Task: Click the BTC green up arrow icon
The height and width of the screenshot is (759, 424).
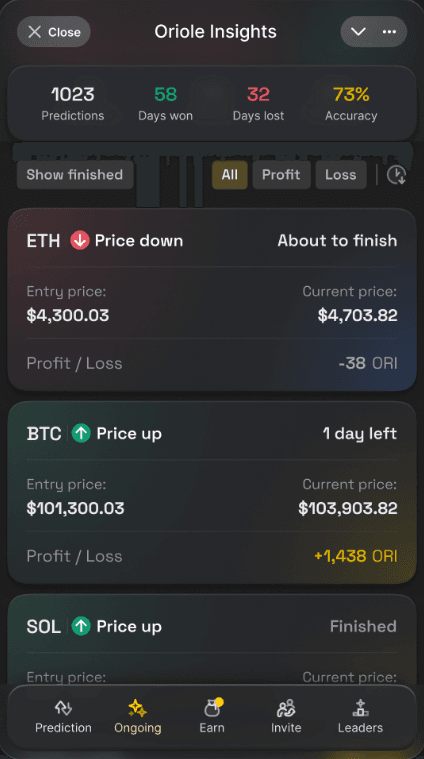Action: click(81, 433)
